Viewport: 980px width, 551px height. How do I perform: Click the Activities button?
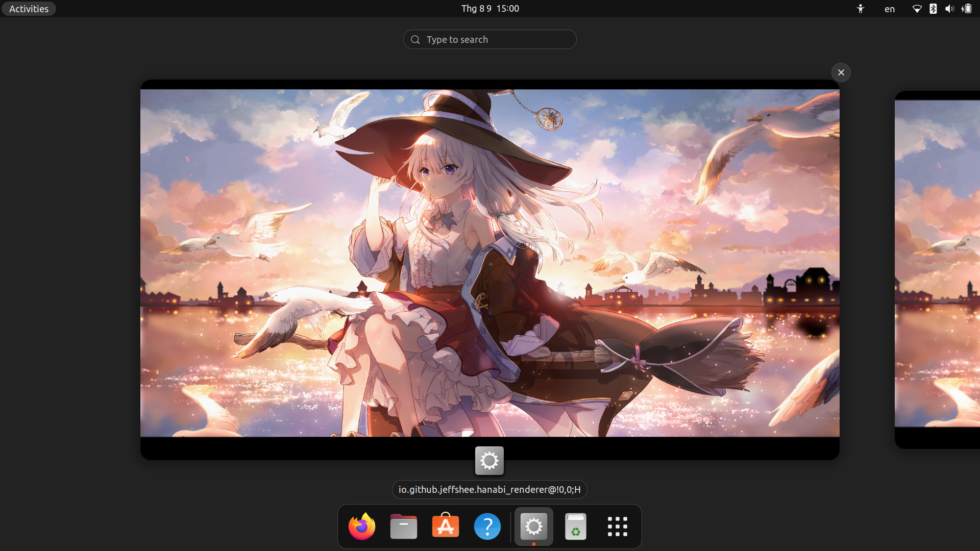click(29, 8)
